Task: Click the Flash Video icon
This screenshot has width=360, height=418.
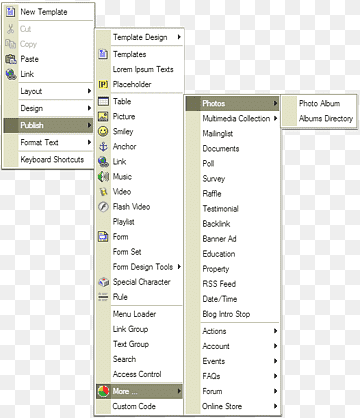Action: tap(103, 207)
